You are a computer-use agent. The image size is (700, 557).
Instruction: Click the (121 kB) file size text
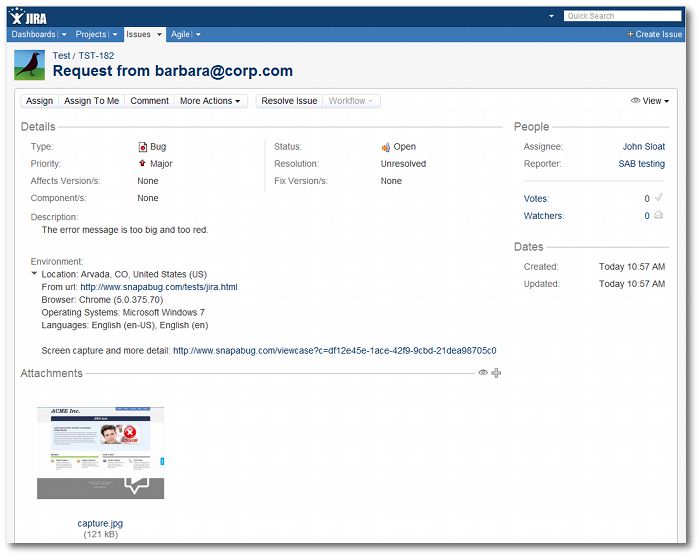[x=100, y=534]
